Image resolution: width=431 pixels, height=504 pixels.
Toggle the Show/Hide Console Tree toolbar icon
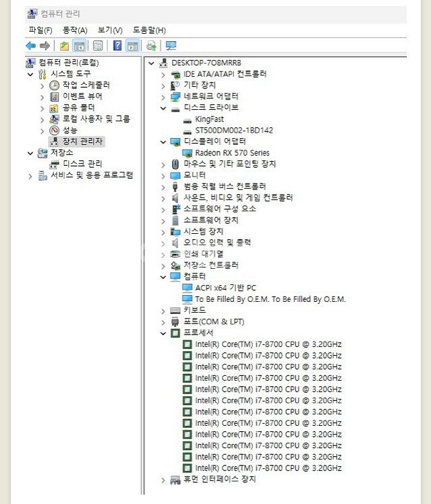point(79,46)
